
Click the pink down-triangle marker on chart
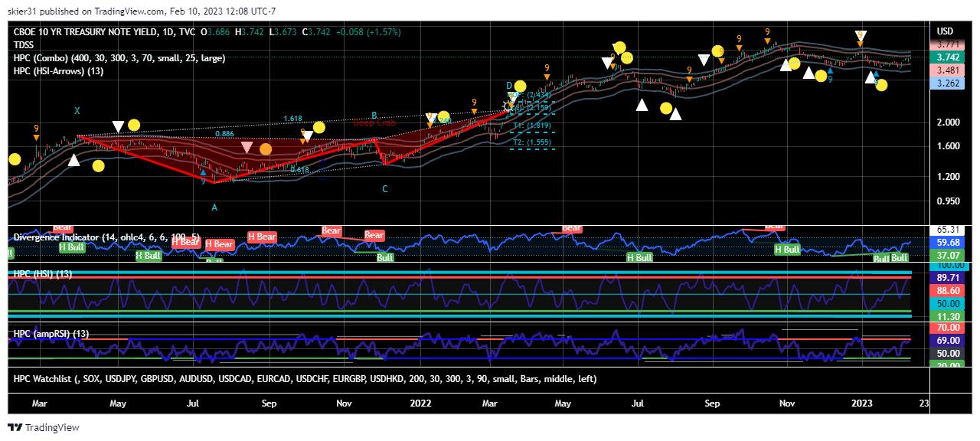coord(247,147)
